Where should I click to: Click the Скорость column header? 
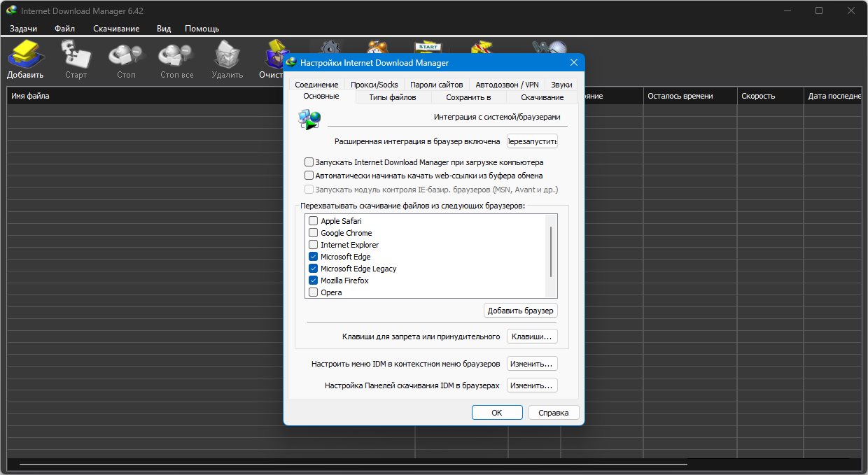tap(757, 96)
